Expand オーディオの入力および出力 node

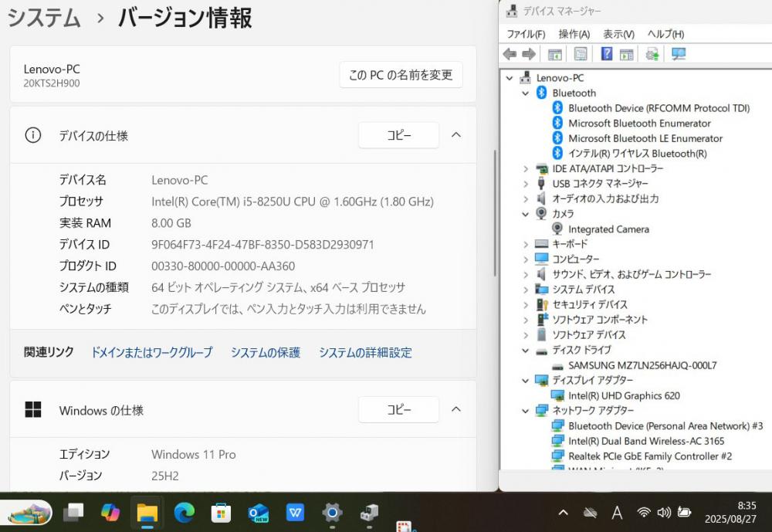[525, 199]
